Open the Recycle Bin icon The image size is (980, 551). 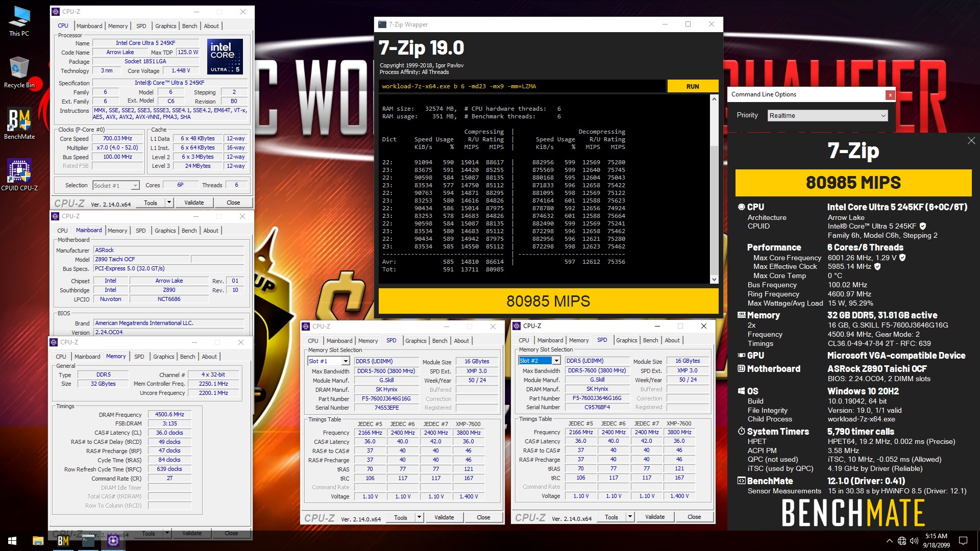pyautogui.click(x=19, y=72)
